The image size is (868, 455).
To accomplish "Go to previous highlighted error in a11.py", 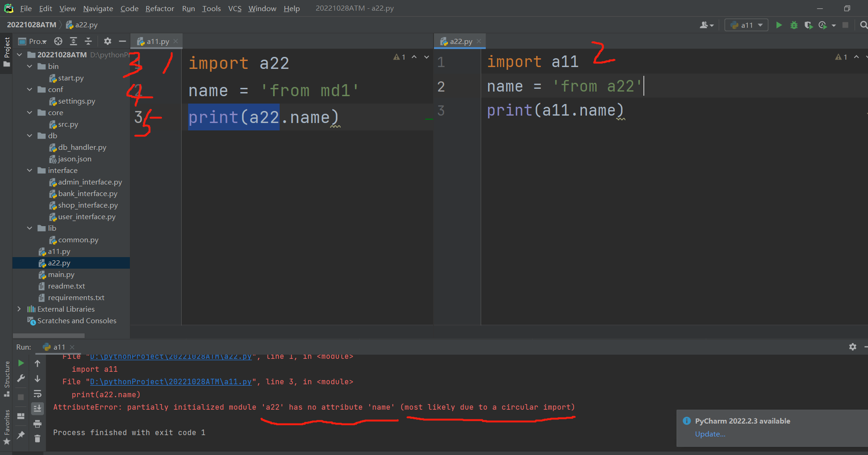I will click(414, 57).
